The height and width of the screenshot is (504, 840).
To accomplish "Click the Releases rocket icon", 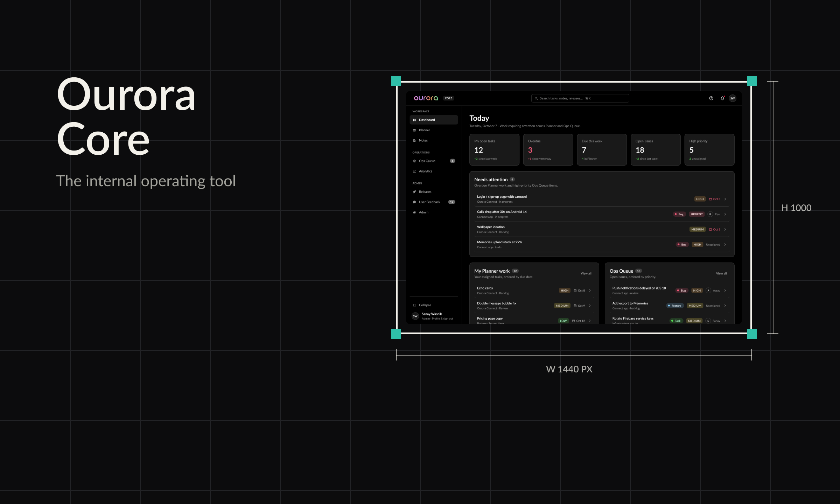I will coord(414,192).
